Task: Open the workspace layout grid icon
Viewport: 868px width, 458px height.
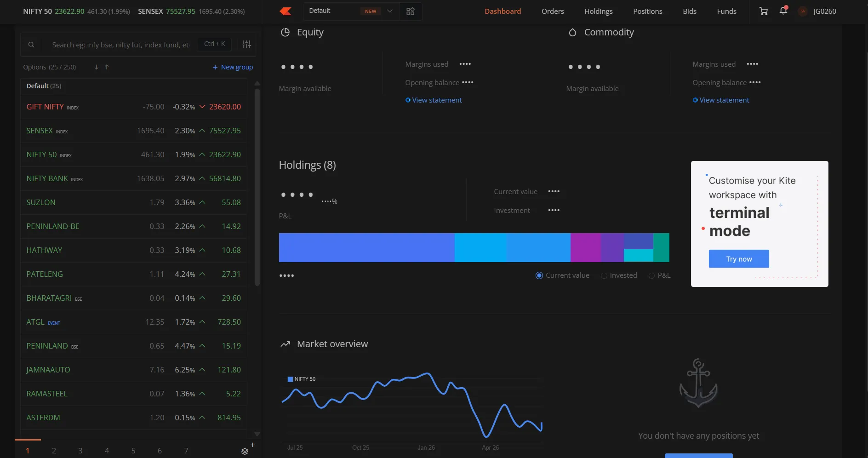Action: (411, 11)
